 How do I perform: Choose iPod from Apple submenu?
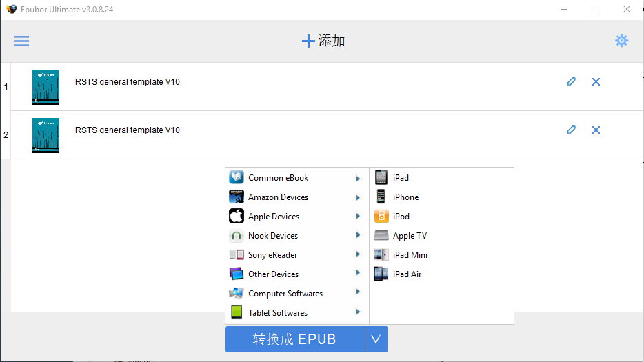click(441, 216)
